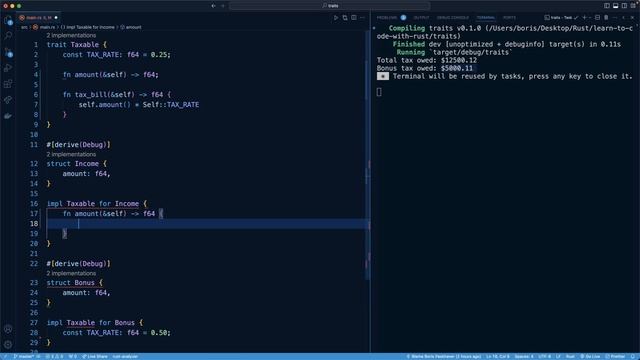This screenshot has width=640, height=360.
Task: Kill terminal with trash icon
Action: click(x=606, y=18)
